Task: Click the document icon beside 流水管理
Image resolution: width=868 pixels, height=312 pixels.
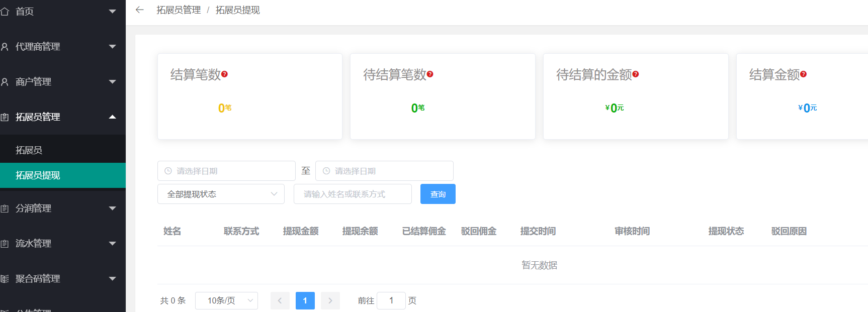Action: coord(5,243)
